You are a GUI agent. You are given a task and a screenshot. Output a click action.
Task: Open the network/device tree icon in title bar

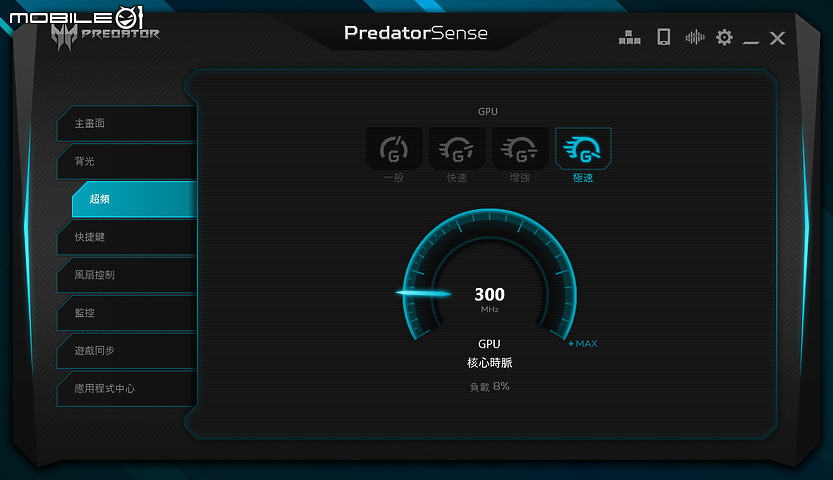[630, 37]
